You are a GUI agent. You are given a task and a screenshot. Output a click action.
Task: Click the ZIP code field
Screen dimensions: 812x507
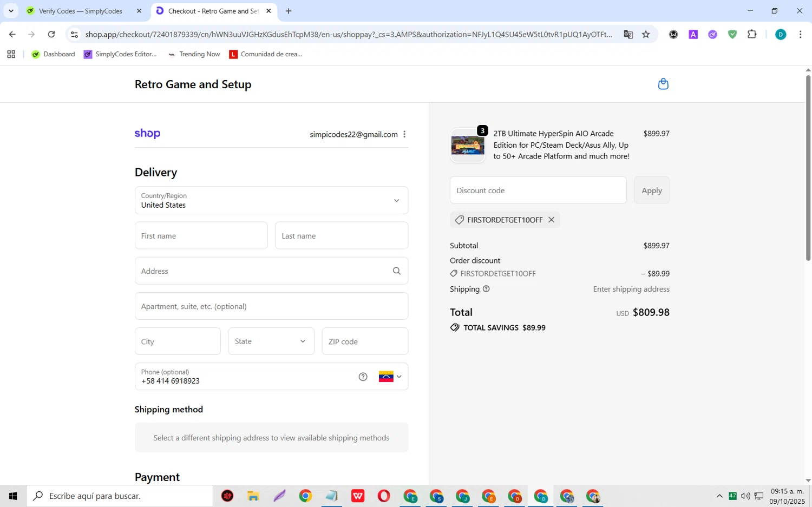click(365, 341)
